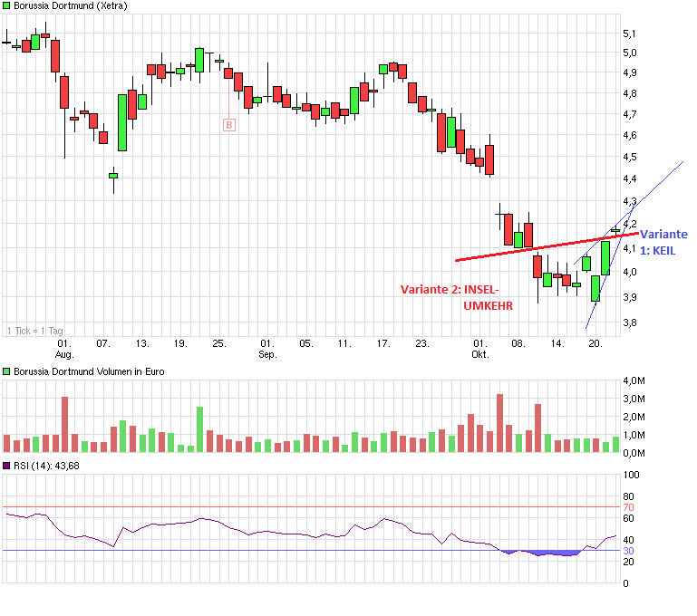Click the 'UMKEHR' annotation text

point(488,305)
